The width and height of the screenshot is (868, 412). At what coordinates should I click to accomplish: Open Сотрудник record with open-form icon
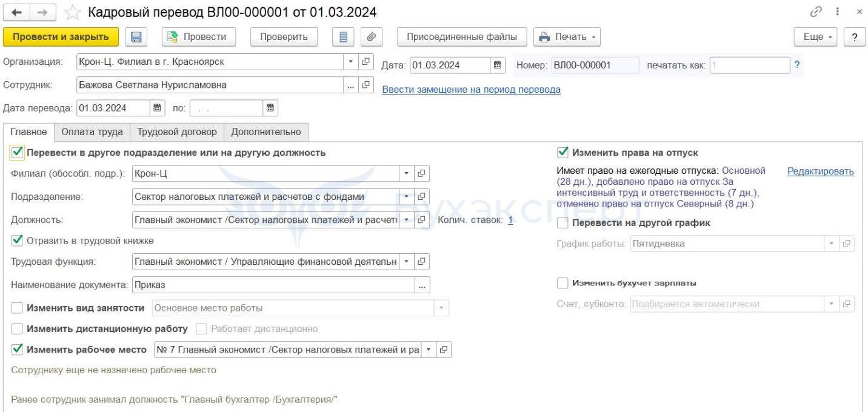[366, 85]
